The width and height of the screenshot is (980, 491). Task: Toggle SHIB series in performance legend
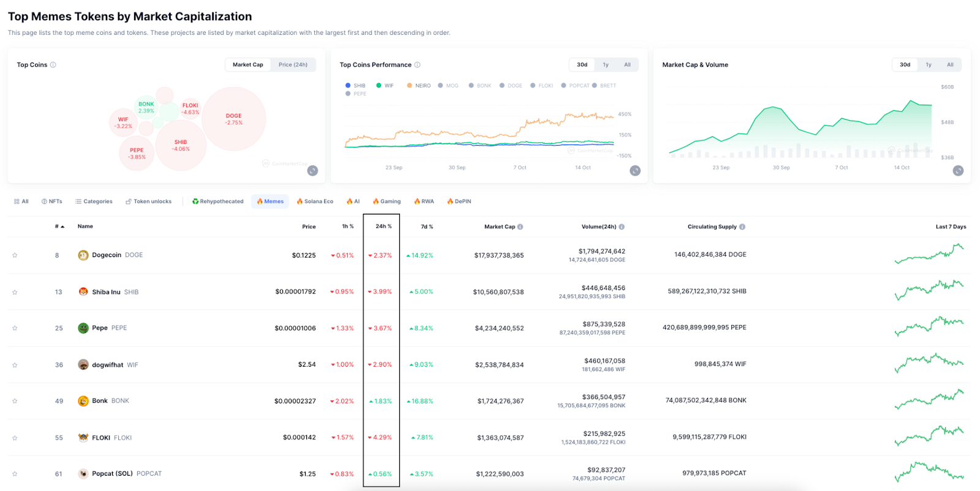click(355, 86)
